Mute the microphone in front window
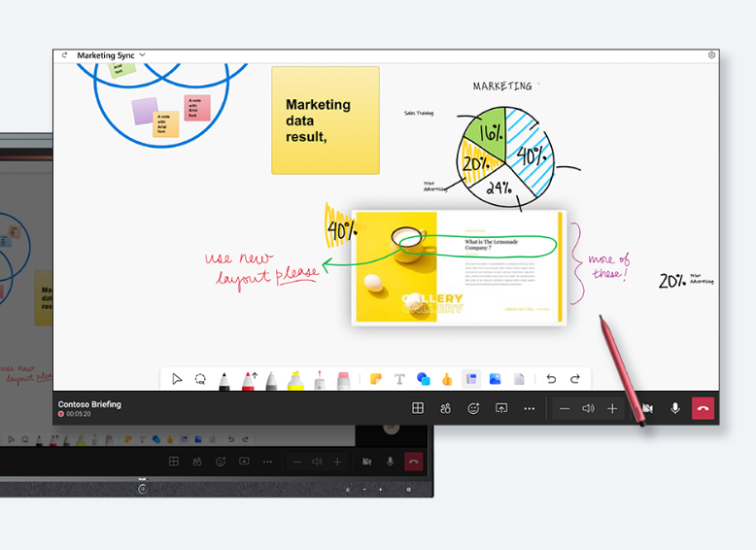 tap(675, 408)
